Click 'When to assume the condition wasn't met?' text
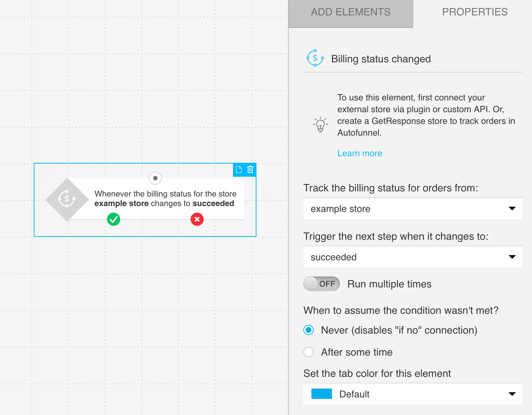 (401, 311)
